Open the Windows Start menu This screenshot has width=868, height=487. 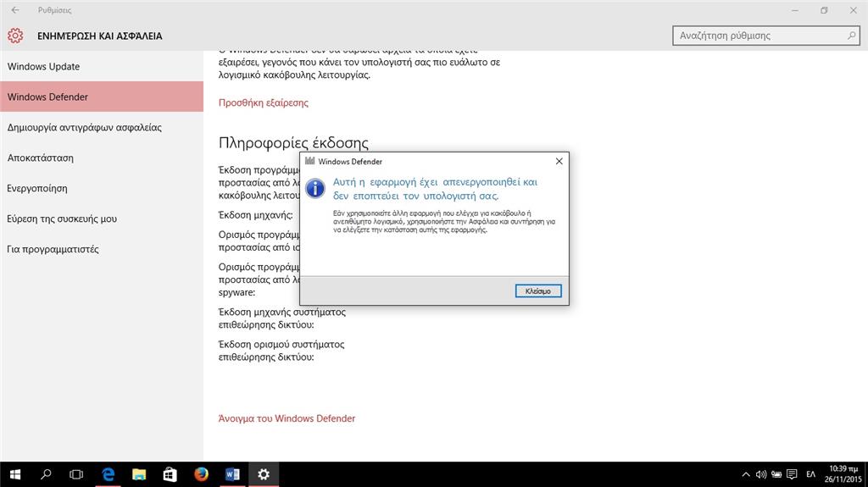click(x=15, y=474)
